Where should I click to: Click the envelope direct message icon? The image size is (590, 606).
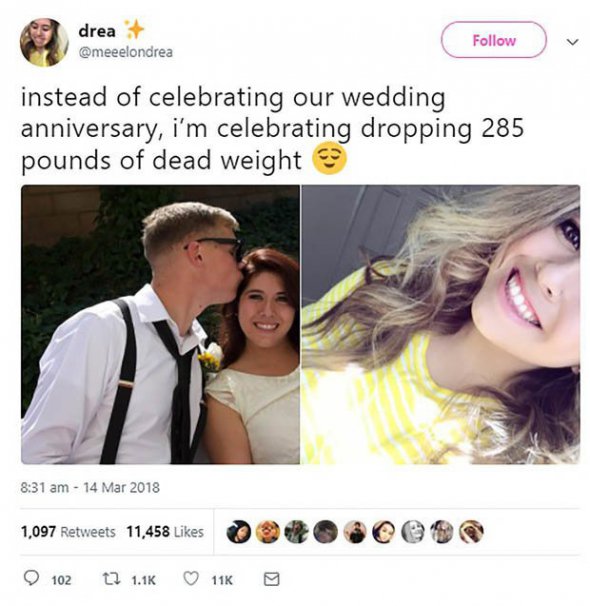(x=271, y=579)
